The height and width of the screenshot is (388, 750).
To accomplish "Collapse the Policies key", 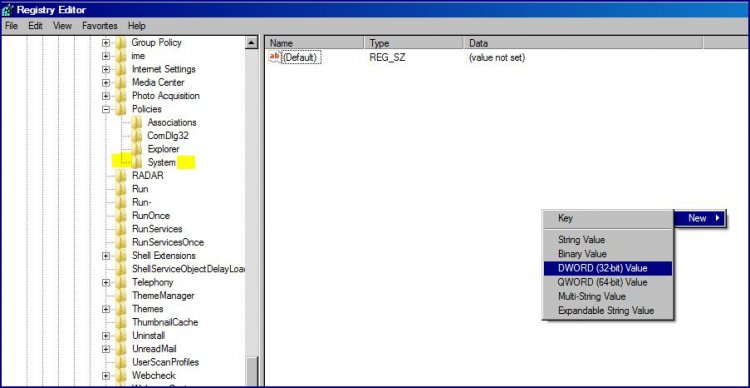I will 106,109.
